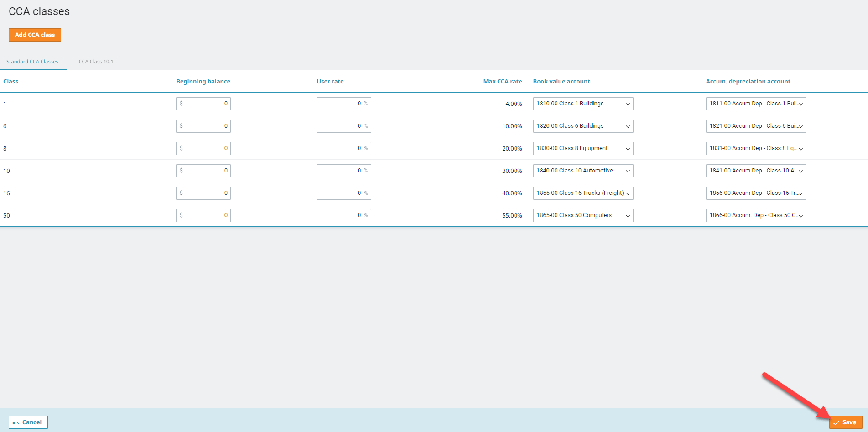The width and height of the screenshot is (868, 432).
Task: Save the CCA classes changes
Action: 845,422
